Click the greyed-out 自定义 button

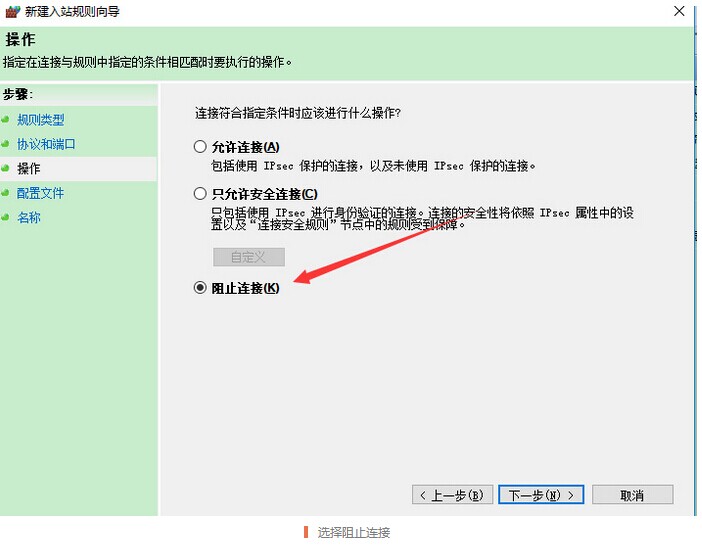pyautogui.click(x=249, y=257)
